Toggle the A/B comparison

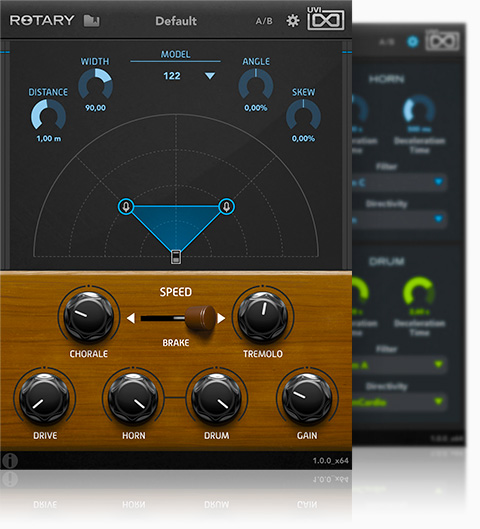(x=264, y=21)
